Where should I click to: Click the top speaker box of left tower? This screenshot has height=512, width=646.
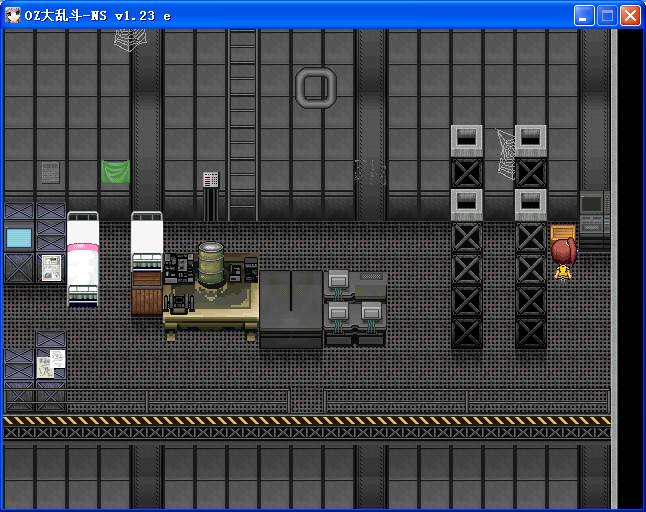(x=466, y=140)
